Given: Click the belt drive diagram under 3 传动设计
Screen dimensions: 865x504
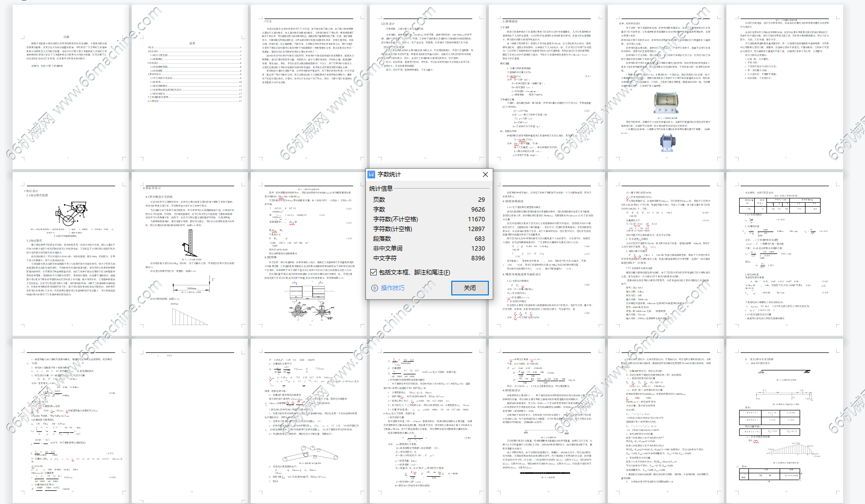Looking at the screenshot, I should tap(72, 213).
